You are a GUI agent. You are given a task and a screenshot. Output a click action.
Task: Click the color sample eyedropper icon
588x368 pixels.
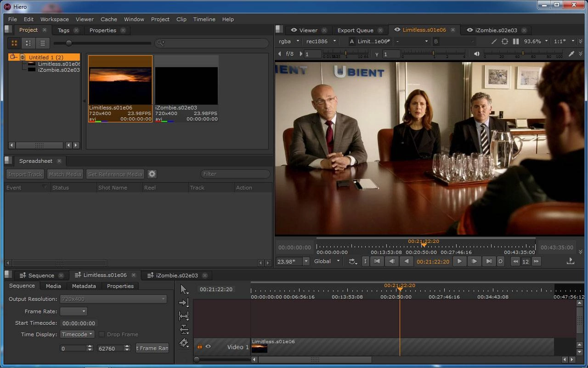(571, 54)
